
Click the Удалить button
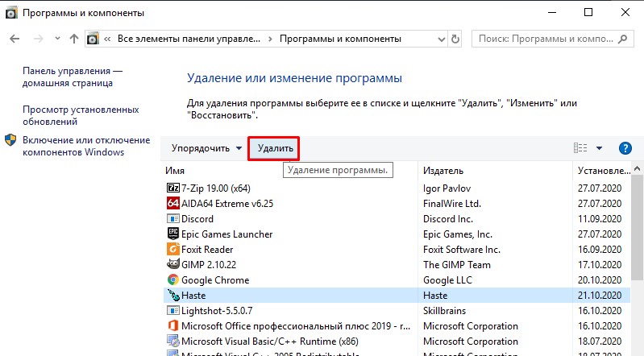click(x=274, y=148)
